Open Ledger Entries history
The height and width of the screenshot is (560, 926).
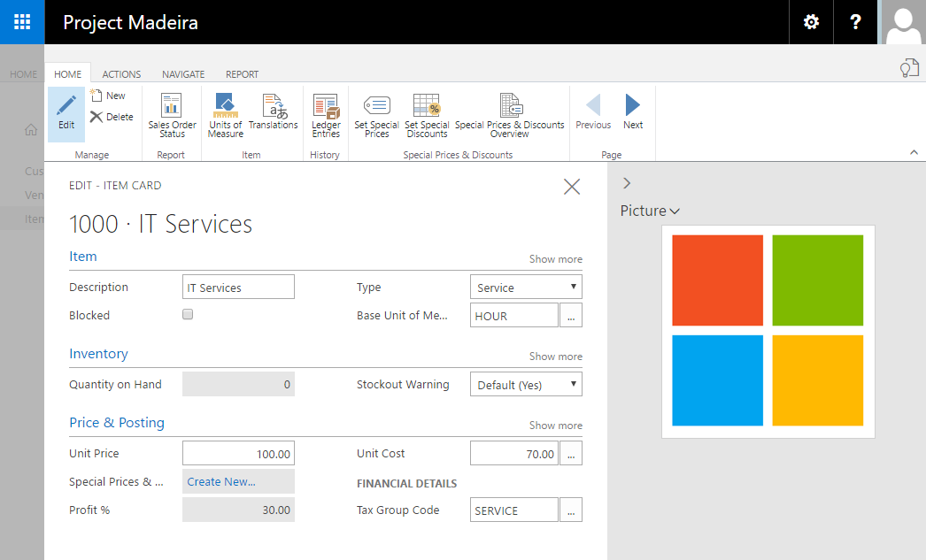tap(326, 115)
